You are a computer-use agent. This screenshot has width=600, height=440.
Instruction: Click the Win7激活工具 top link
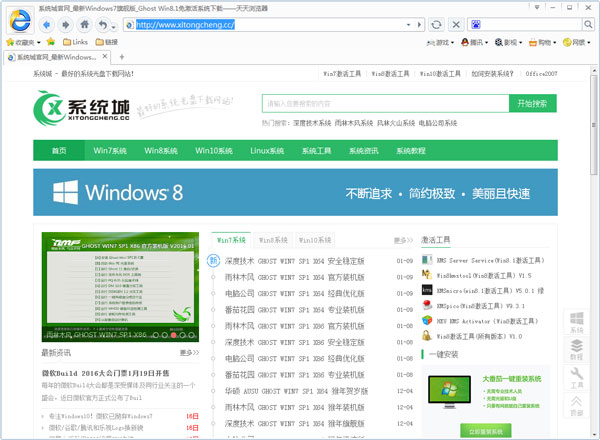[x=342, y=74]
